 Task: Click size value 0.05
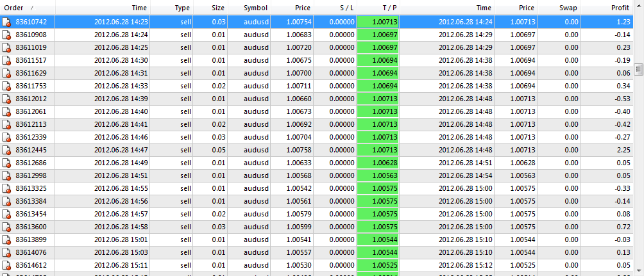point(219,150)
